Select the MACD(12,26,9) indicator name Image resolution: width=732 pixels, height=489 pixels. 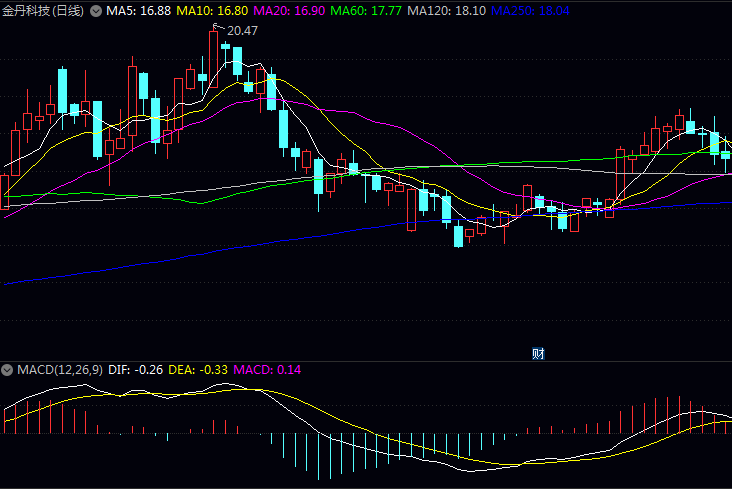(59, 370)
